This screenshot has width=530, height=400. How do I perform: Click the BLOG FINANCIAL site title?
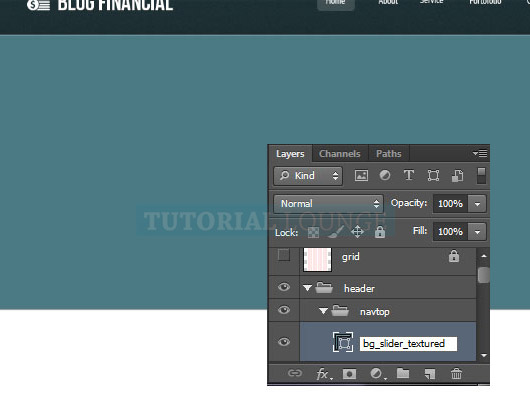(115, 5)
